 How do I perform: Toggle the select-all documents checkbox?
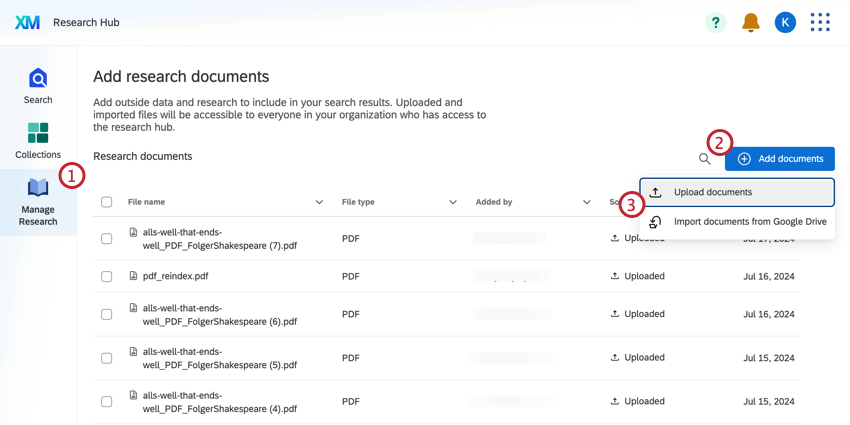coord(107,202)
